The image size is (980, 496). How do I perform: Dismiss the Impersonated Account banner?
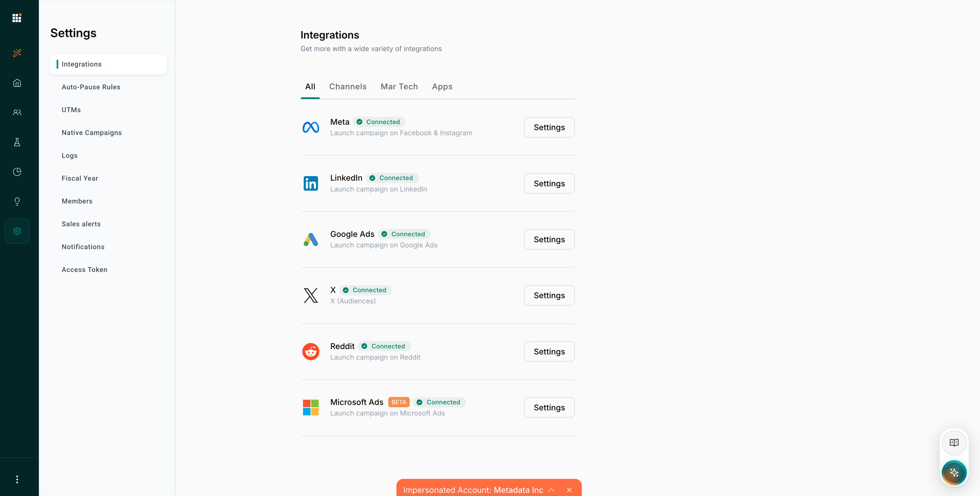pyautogui.click(x=569, y=490)
